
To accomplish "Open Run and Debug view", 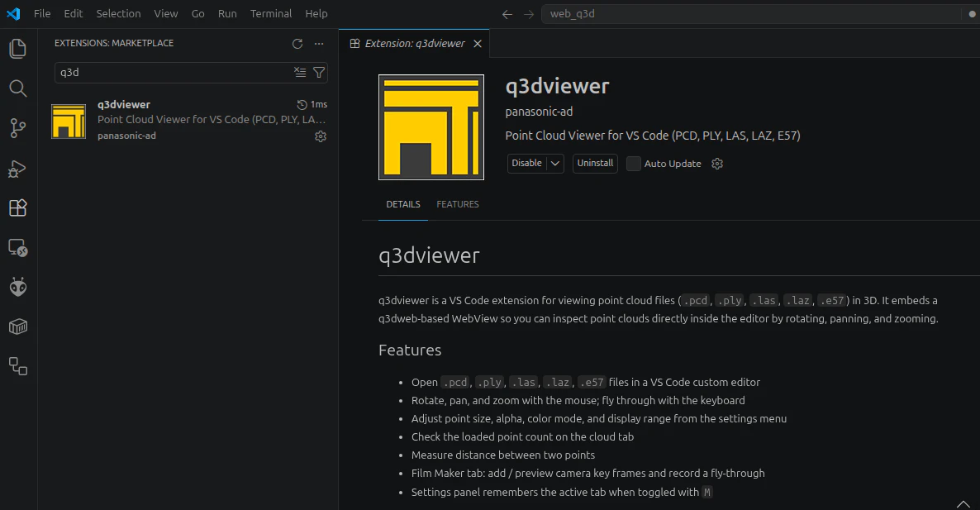I will coord(17,169).
